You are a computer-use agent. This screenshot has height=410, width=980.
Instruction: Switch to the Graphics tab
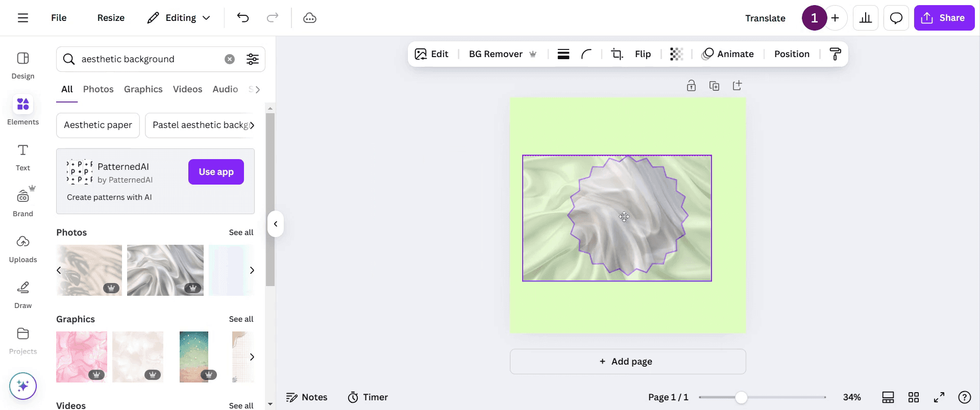(x=143, y=89)
